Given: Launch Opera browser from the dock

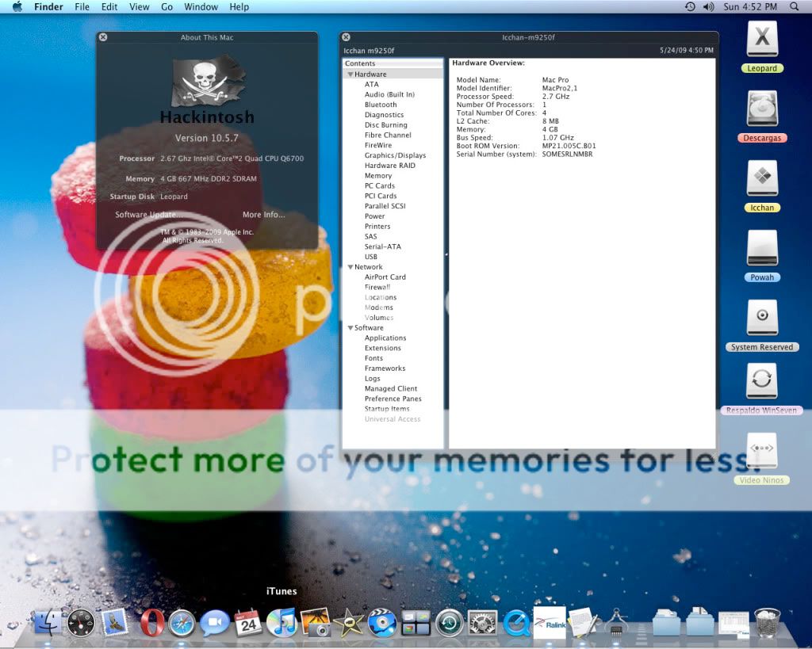Looking at the screenshot, I should pos(148,623).
